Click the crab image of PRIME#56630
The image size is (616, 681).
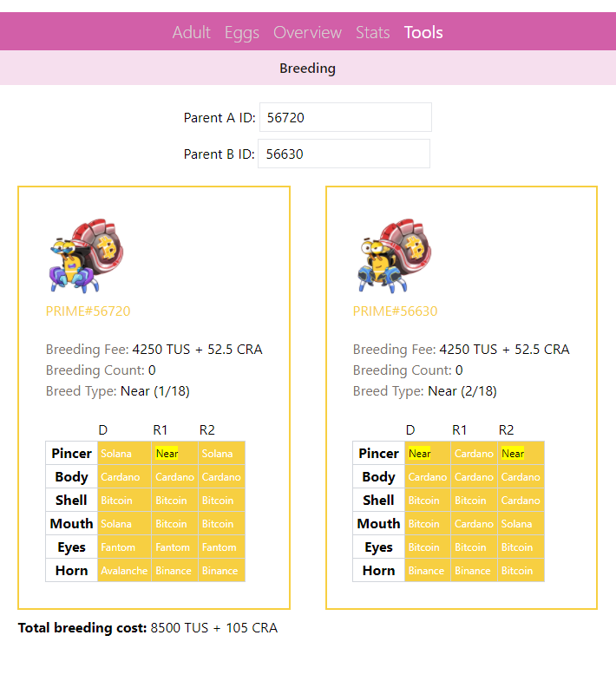click(394, 255)
